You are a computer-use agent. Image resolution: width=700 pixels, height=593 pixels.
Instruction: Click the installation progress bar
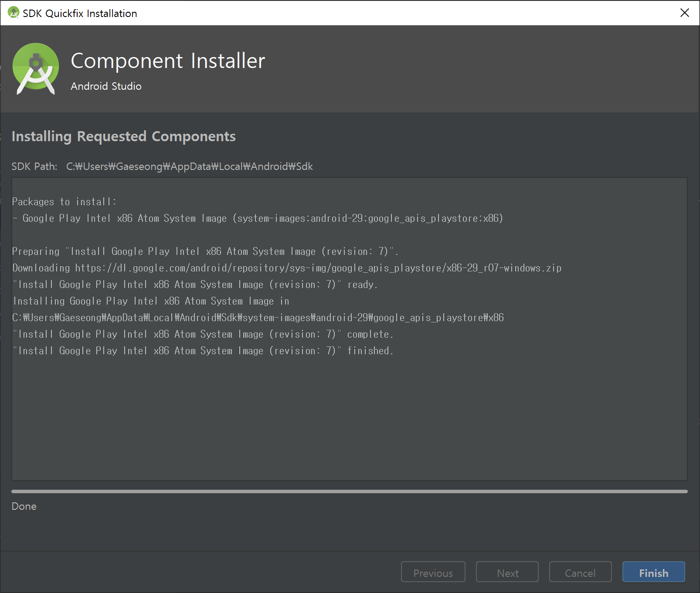[350, 491]
